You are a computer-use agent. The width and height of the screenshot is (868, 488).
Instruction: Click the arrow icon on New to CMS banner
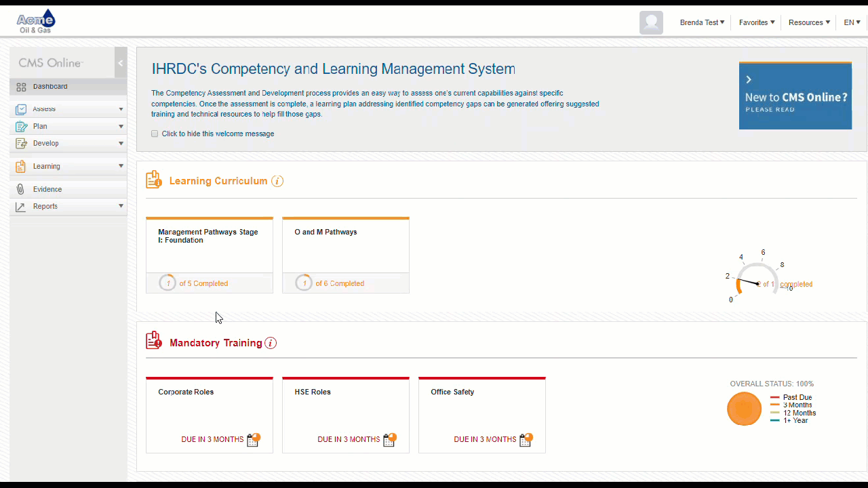[749, 79]
